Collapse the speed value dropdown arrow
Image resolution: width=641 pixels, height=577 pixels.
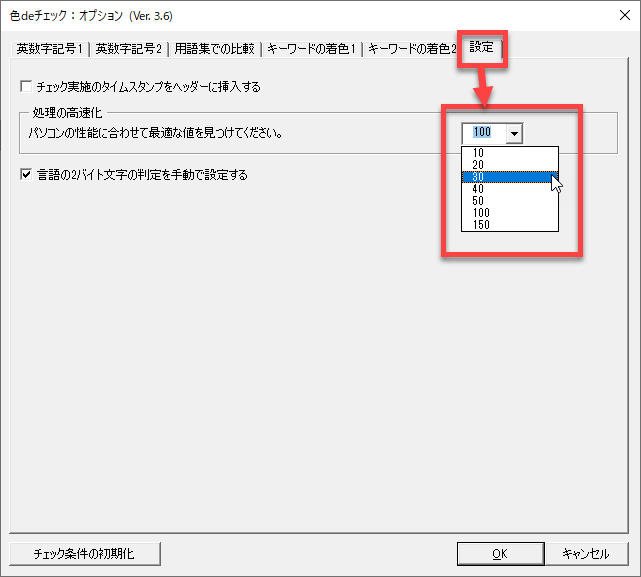point(513,133)
